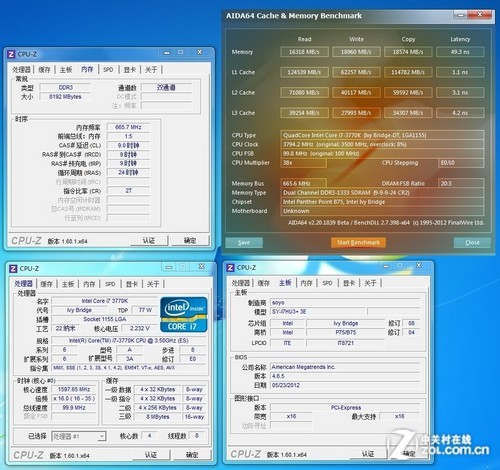The height and width of the screenshot is (470, 500).
Task: Open 显卡 tab in the processor window
Action: 132,284
